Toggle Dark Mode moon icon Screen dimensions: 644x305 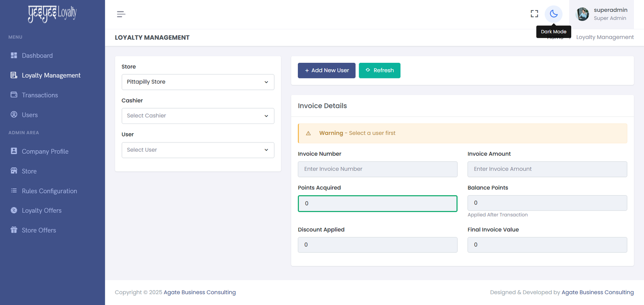point(553,14)
